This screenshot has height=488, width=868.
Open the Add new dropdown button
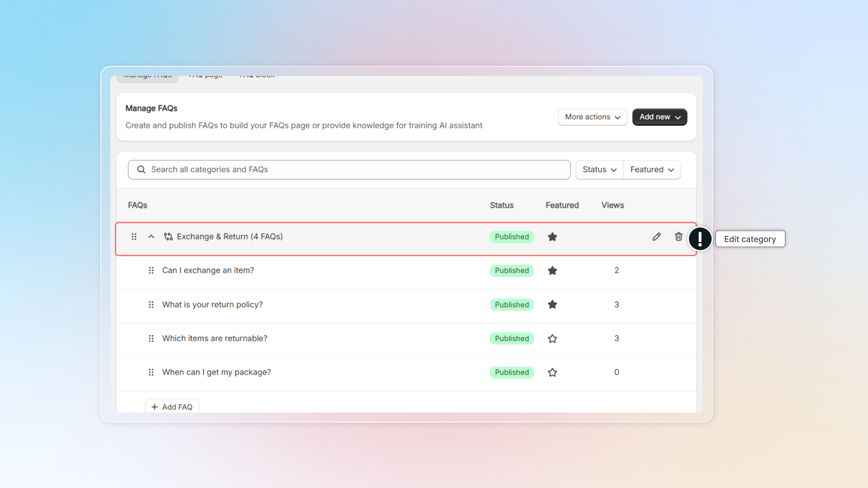(x=660, y=117)
